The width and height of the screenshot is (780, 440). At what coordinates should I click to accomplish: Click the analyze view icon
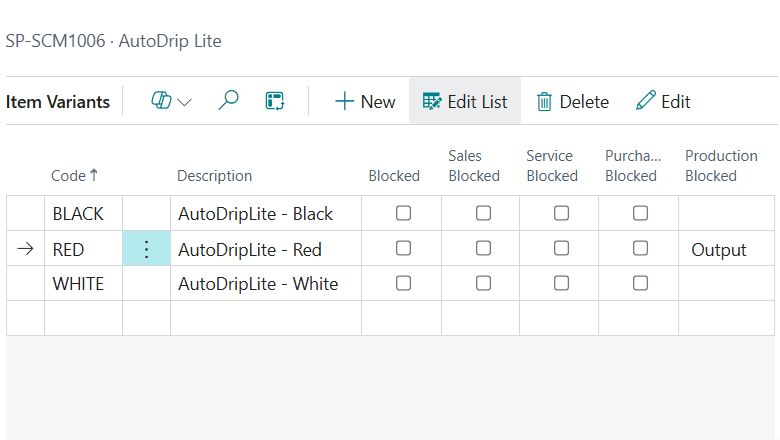coord(275,101)
